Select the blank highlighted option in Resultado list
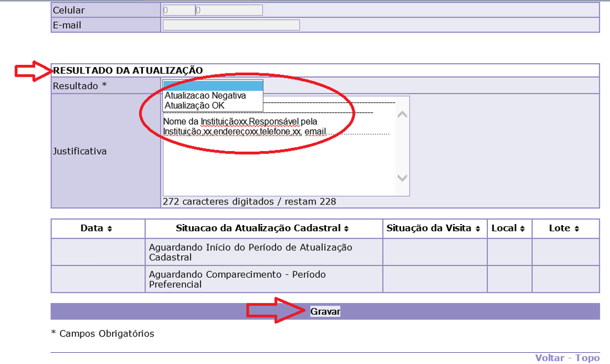The width and height of the screenshot is (610, 364). [x=213, y=85]
